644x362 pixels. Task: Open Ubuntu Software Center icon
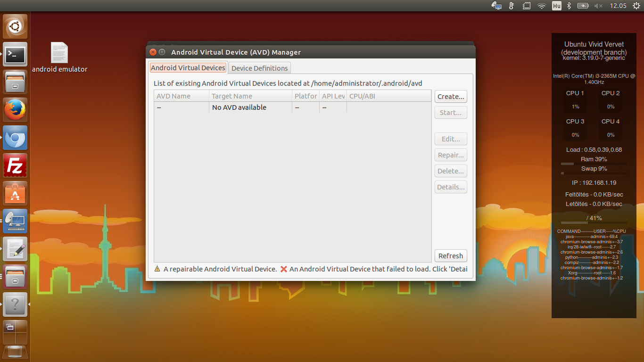click(x=16, y=193)
